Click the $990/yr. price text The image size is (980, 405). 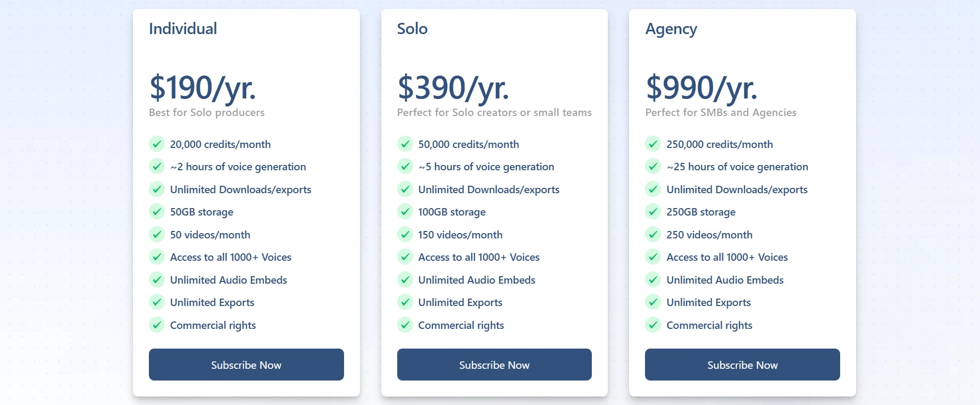[701, 88]
